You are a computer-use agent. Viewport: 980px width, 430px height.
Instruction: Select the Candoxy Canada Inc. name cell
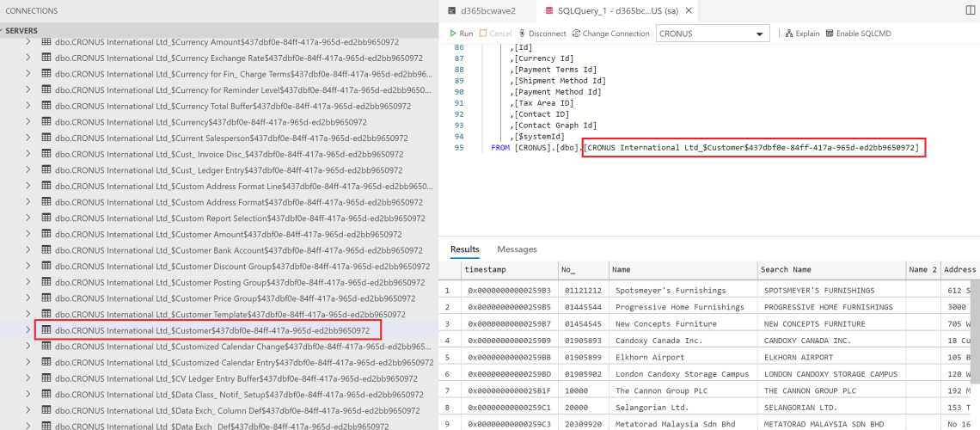pyautogui.click(x=683, y=341)
